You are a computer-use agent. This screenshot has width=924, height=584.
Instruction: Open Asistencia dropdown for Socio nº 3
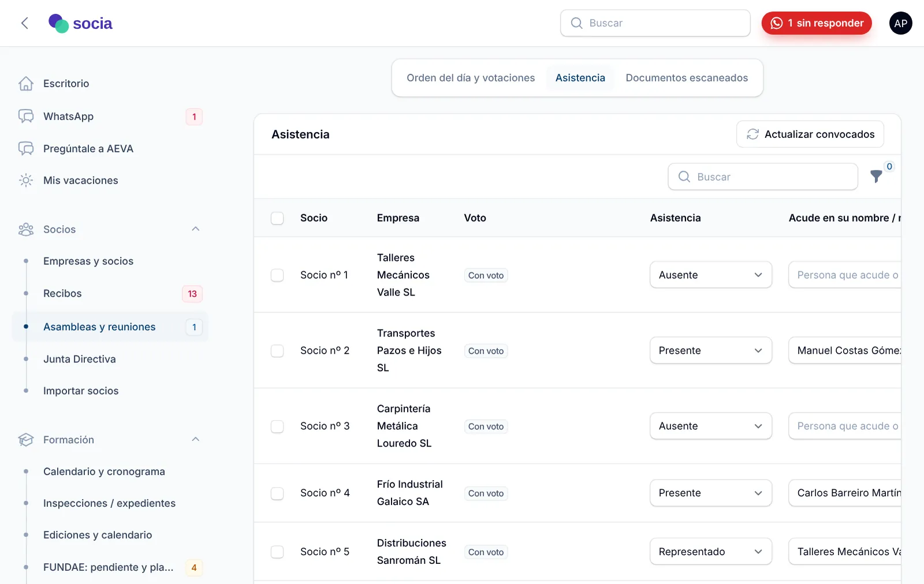click(711, 426)
